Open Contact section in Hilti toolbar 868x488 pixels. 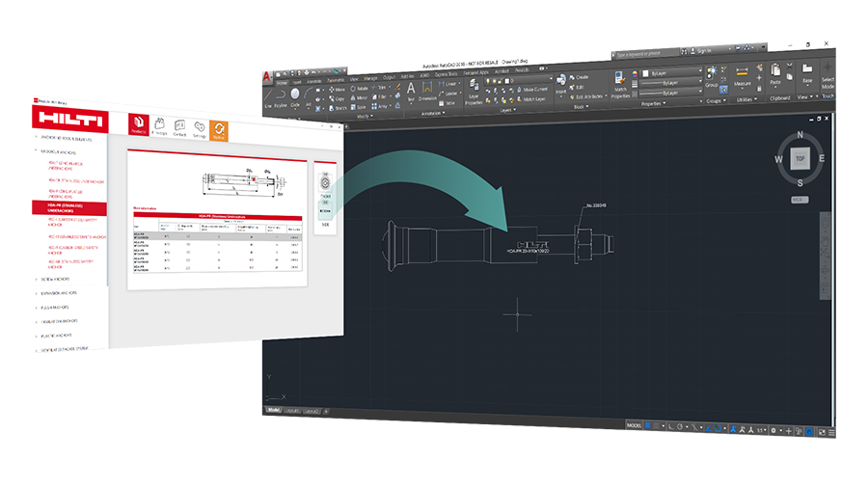click(179, 128)
